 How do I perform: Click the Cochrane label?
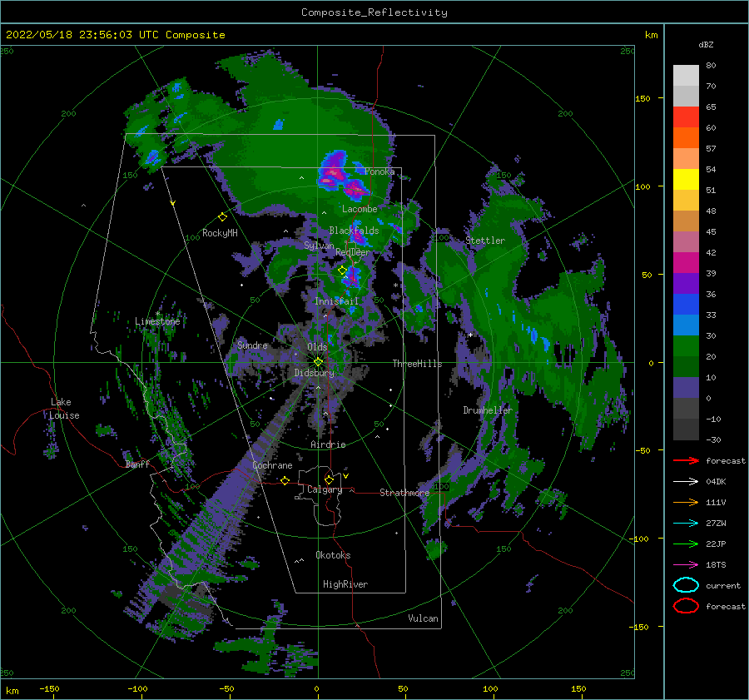click(x=272, y=465)
